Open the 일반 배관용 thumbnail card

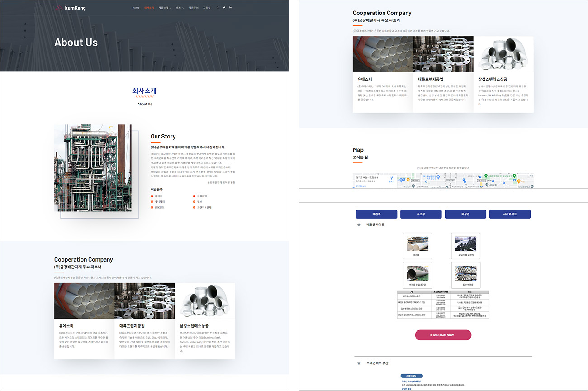tap(465, 275)
